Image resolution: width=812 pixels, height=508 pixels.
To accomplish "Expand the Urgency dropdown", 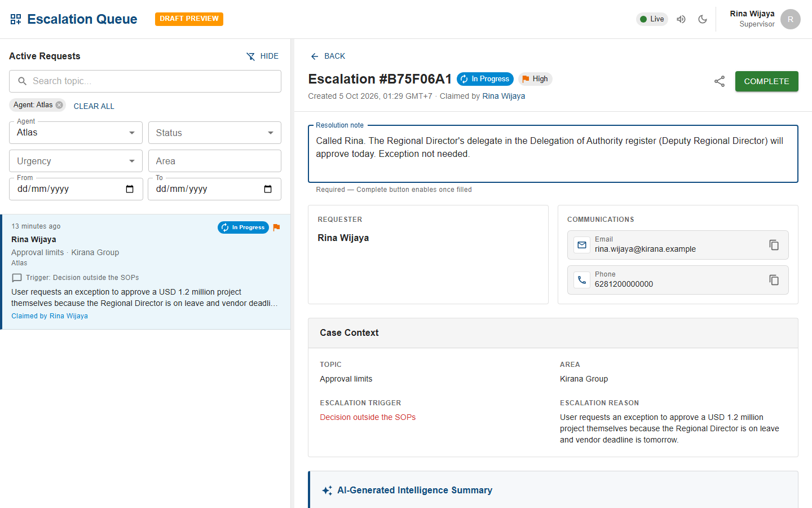I will tap(76, 161).
